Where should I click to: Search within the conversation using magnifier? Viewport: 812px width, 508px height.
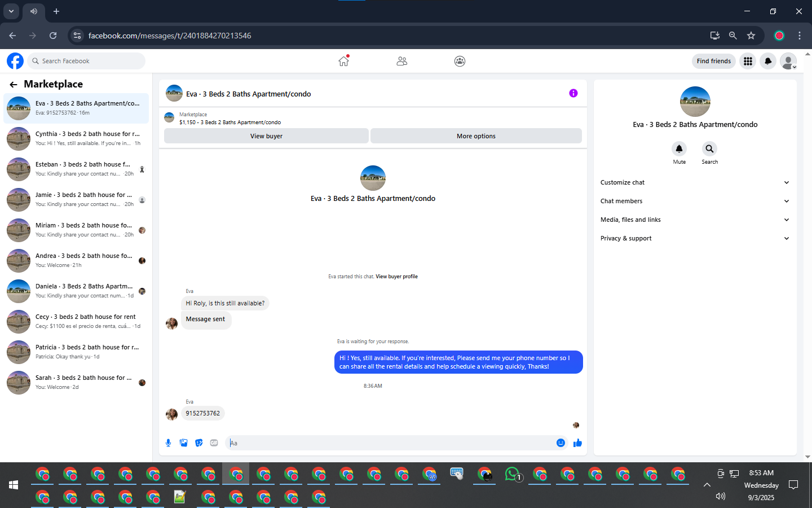point(709,149)
